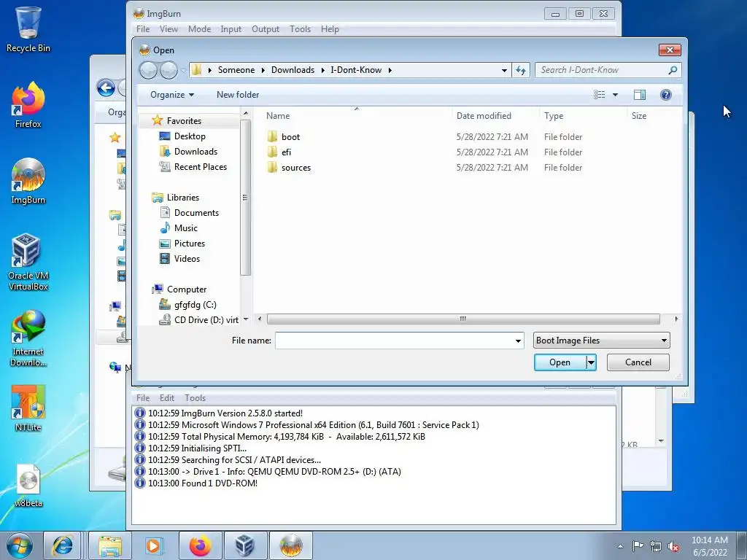The image size is (747, 560).
Task: Select CD Drive (D:) in navigation pane
Action: pyautogui.click(x=206, y=320)
